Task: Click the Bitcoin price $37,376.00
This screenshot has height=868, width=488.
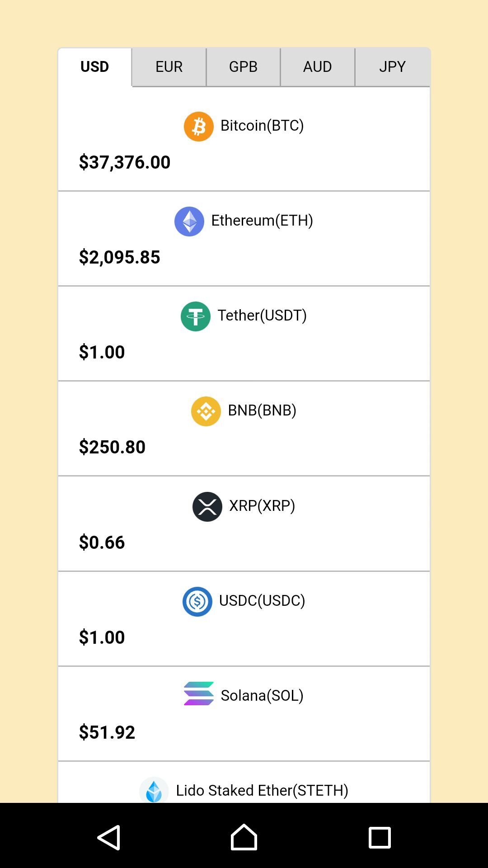Action: click(x=125, y=162)
